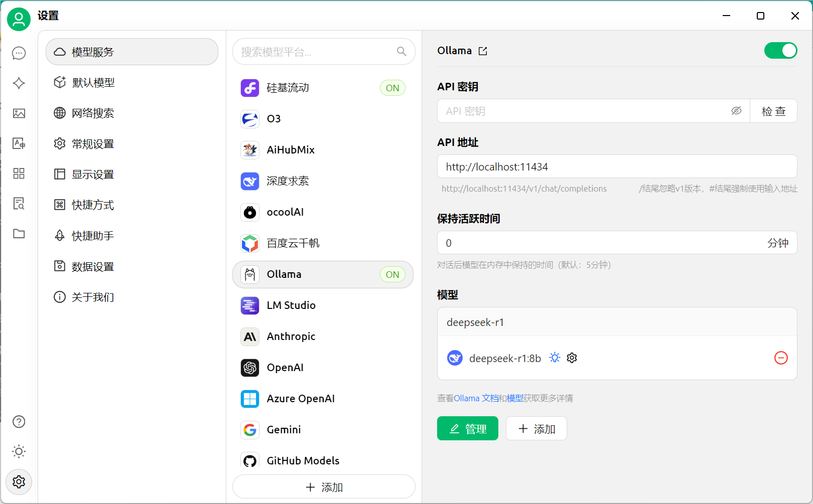Select the O3 provider
Screen dimensions: 813x504
point(323,119)
